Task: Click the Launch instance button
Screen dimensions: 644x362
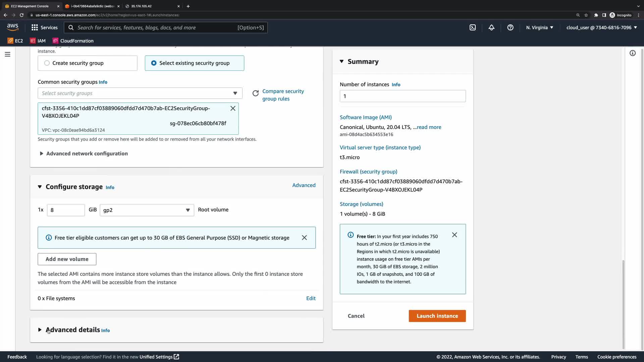Action: (x=437, y=316)
